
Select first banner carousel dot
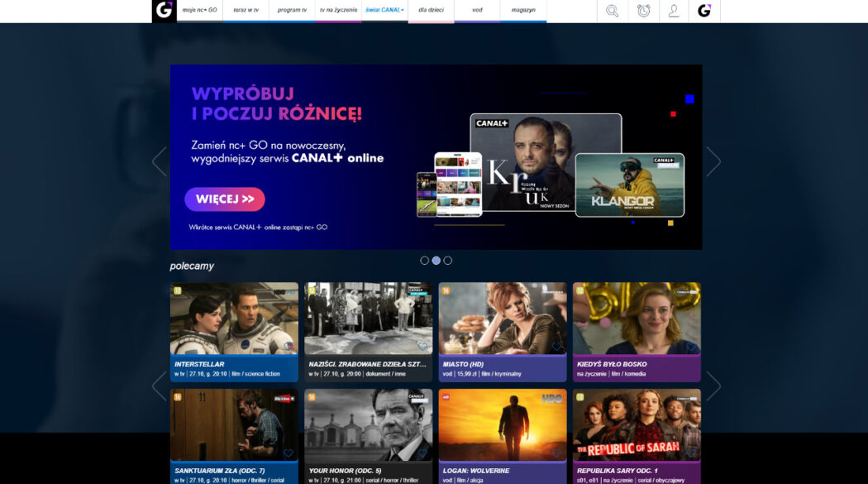[x=425, y=261]
